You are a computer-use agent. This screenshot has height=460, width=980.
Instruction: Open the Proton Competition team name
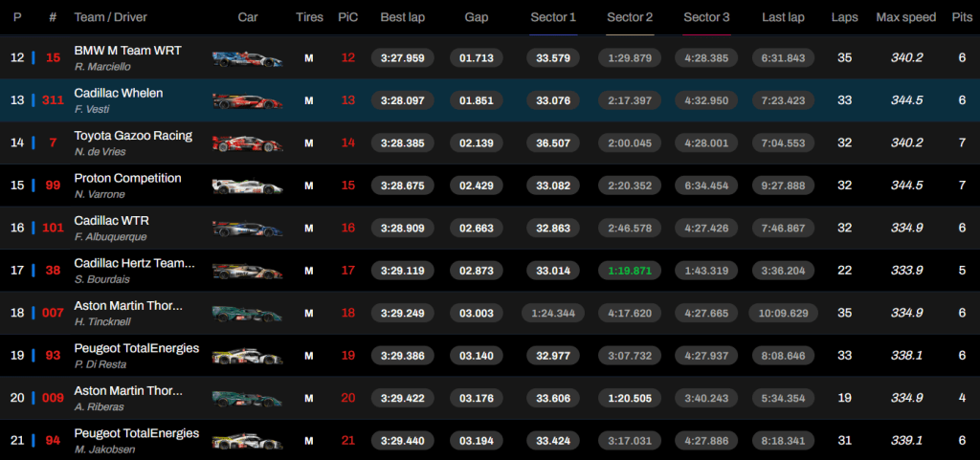point(127,178)
